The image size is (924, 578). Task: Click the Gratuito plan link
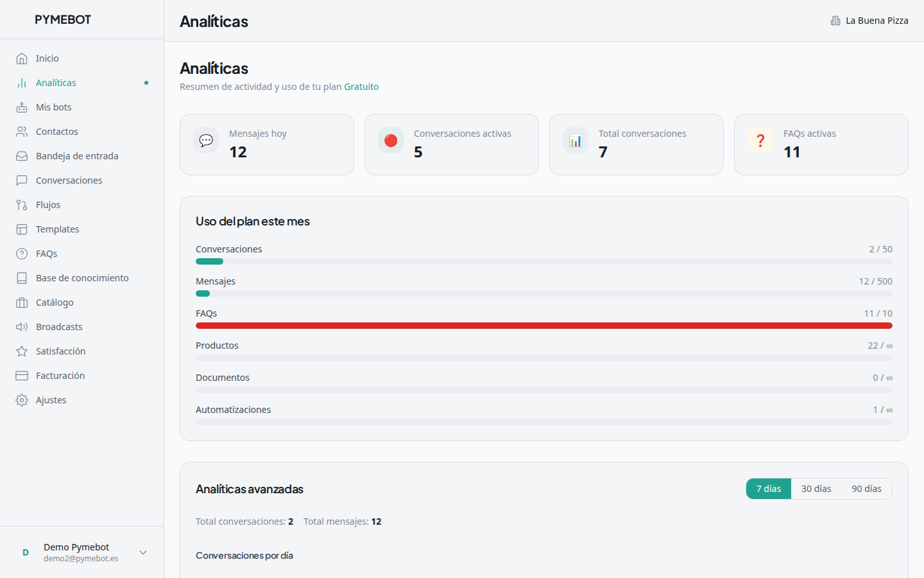[361, 86]
